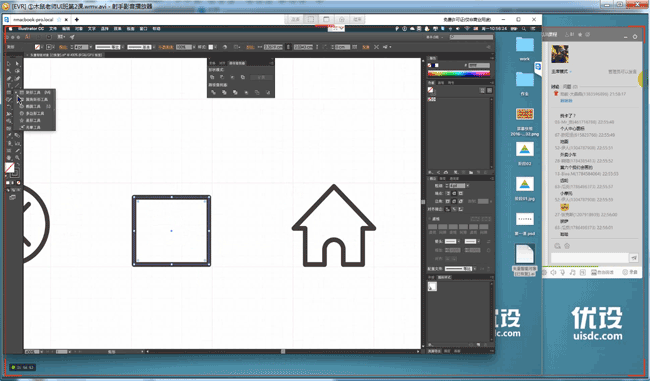Screen dimensions: 650x381
Task: Open stroke weight dropdown in Stroke panel
Action: [468, 185]
